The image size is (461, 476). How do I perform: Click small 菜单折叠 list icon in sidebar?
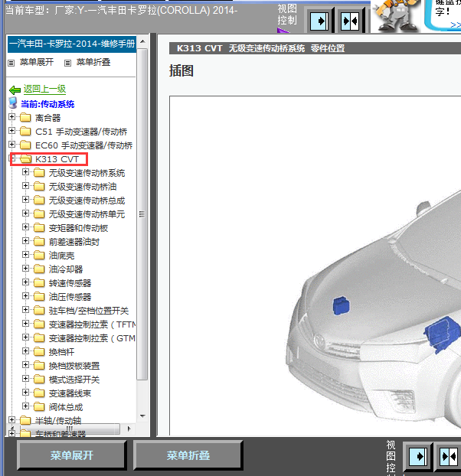[x=67, y=63]
